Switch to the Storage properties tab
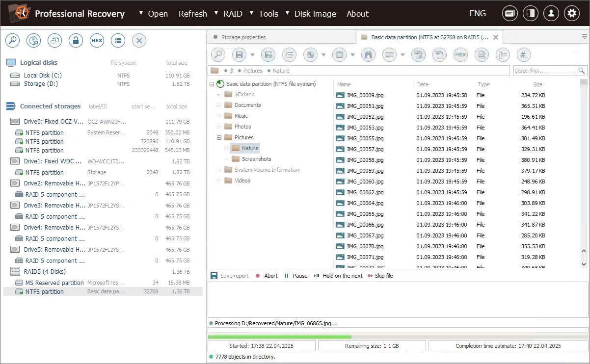 point(243,37)
